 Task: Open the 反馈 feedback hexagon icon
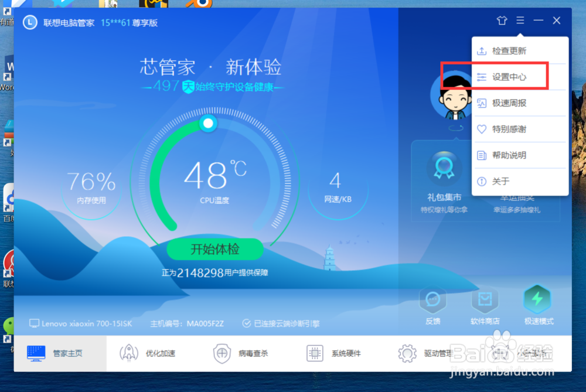click(x=433, y=299)
